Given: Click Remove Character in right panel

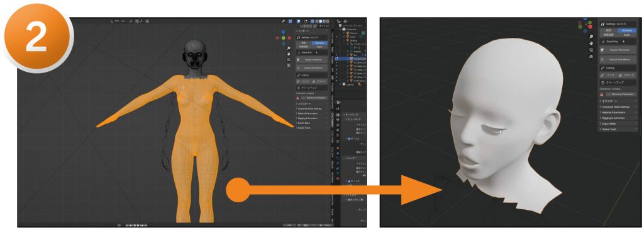Looking at the screenshot, I should tap(621, 95).
